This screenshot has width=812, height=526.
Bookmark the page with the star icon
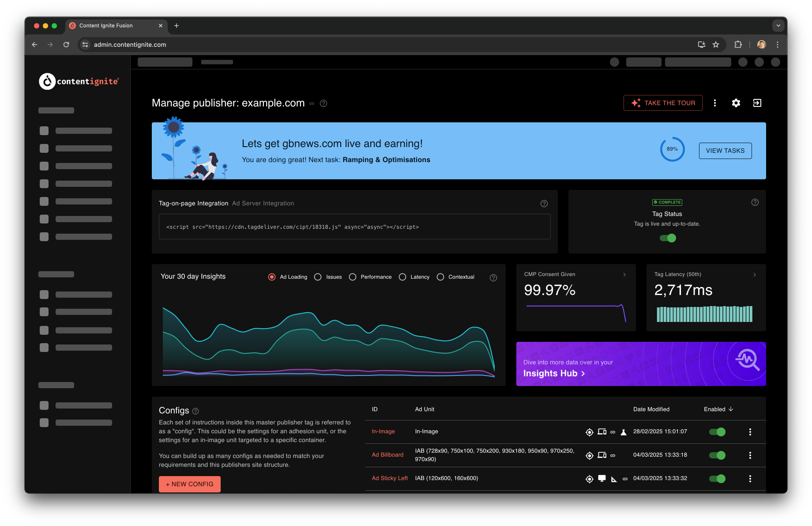click(716, 45)
